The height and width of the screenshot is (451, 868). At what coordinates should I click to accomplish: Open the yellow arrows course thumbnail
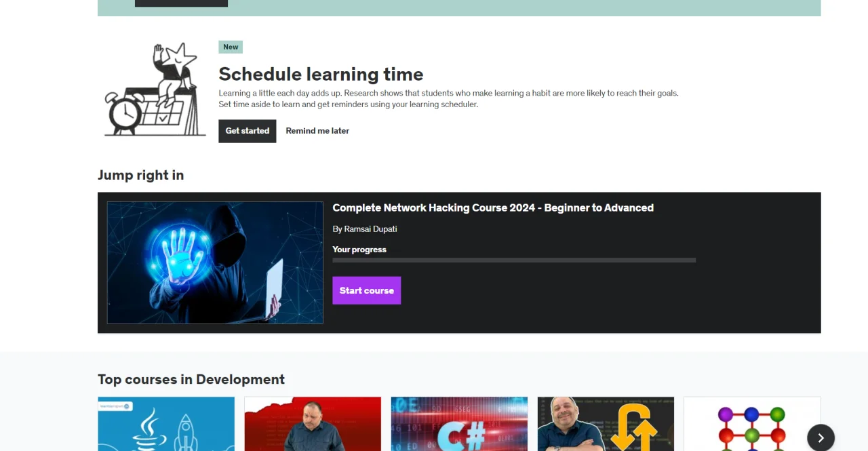tap(606, 424)
